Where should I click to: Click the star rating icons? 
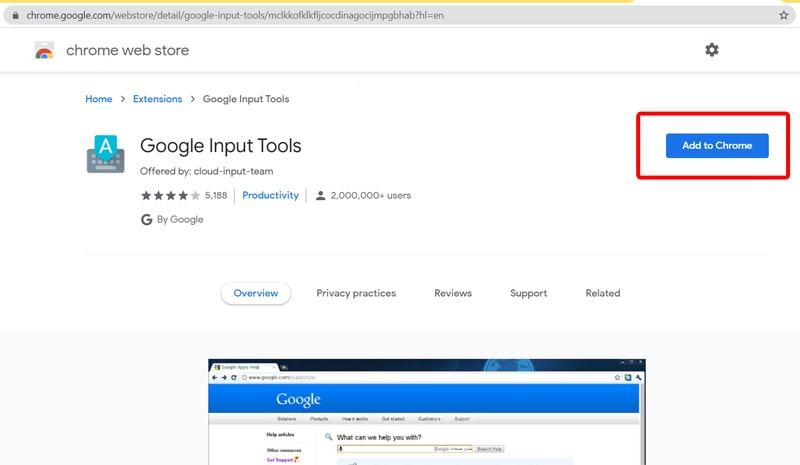(170, 195)
